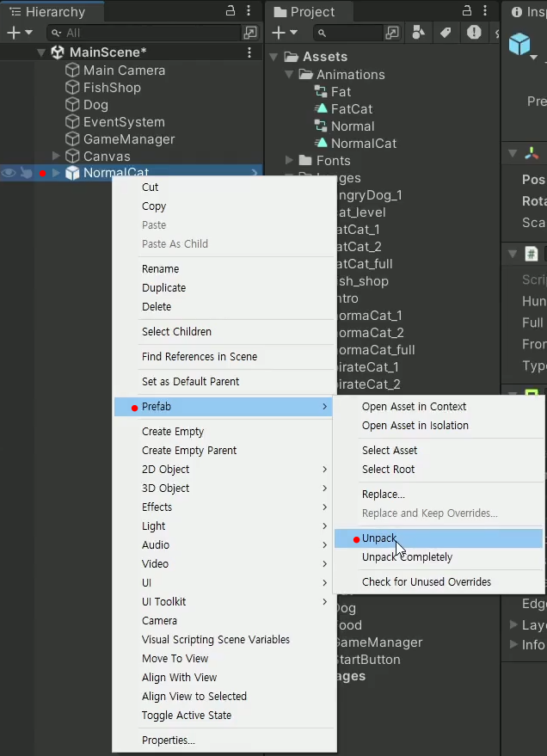Click Unpack Completely
The height and width of the screenshot is (756, 547).
point(439,557)
